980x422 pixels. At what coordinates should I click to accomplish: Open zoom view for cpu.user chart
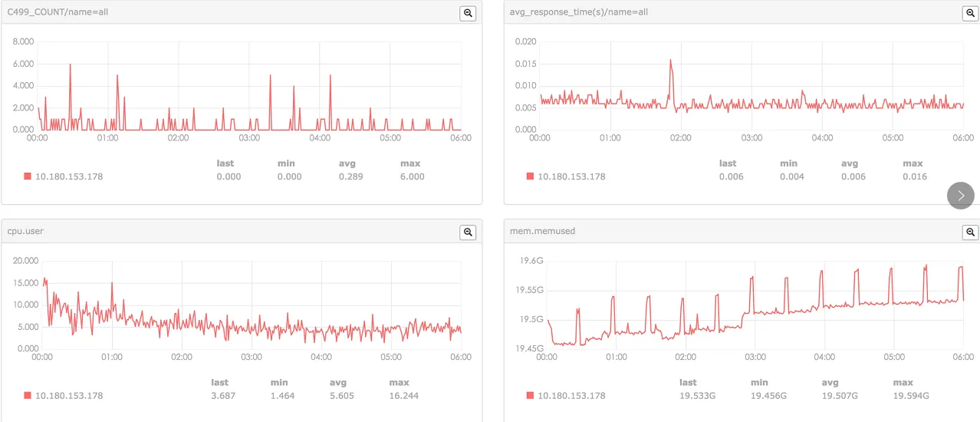[x=468, y=232]
